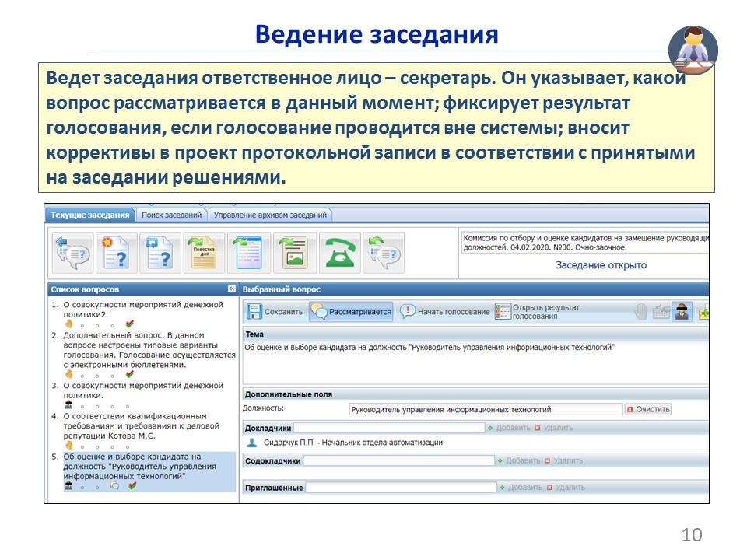Click the check mark under question 2

pos(130,374)
